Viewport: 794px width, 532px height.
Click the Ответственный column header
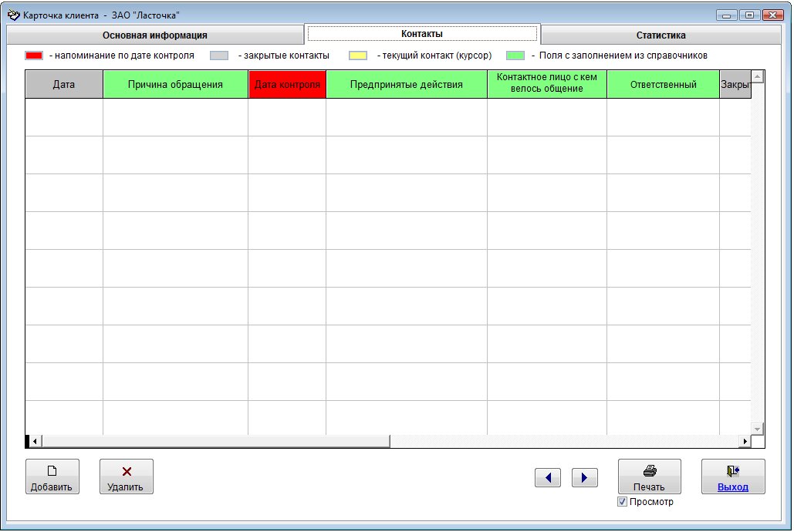(x=663, y=84)
